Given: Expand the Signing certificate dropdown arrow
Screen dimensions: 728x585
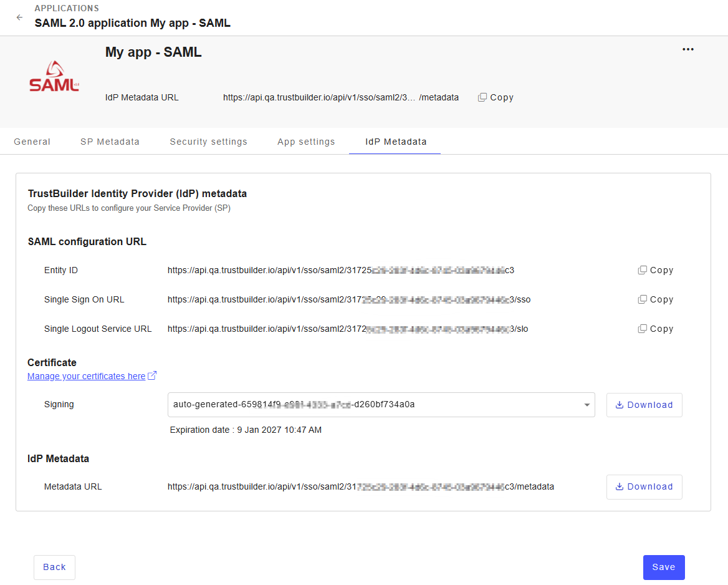Looking at the screenshot, I should [587, 405].
